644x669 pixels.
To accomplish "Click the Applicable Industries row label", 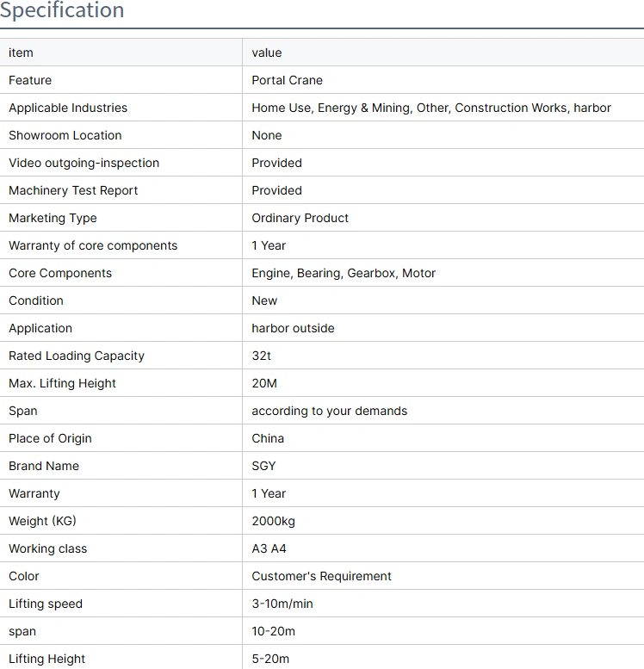I will coord(68,108).
